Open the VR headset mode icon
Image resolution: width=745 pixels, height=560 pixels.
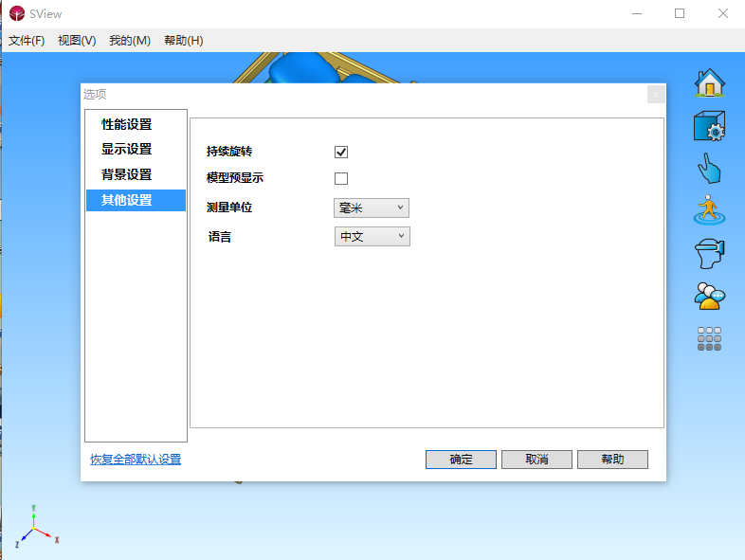tap(709, 254)
